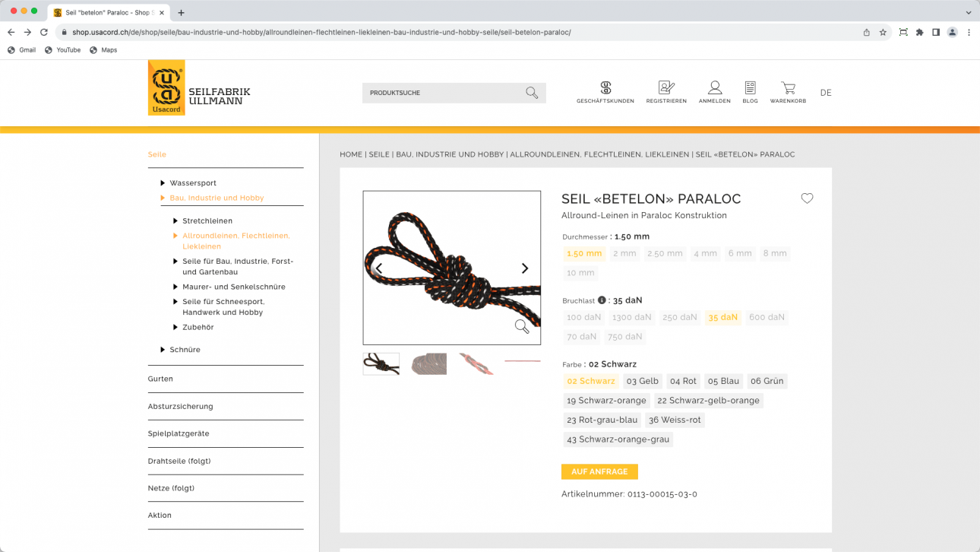This screenshot has height=552, width=980.
Task: Select color 04 Rot
Action: 683,381
